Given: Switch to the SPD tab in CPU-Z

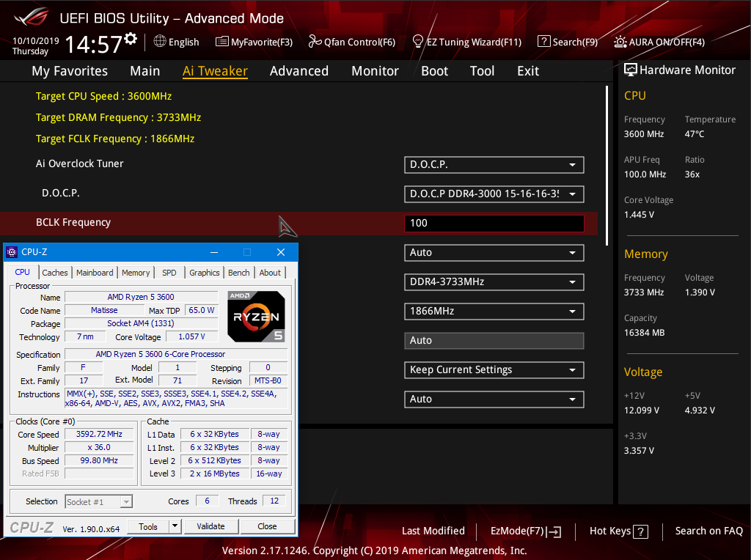Looking at the screenshot, I should pyautogui.click(x=169, y=273).
